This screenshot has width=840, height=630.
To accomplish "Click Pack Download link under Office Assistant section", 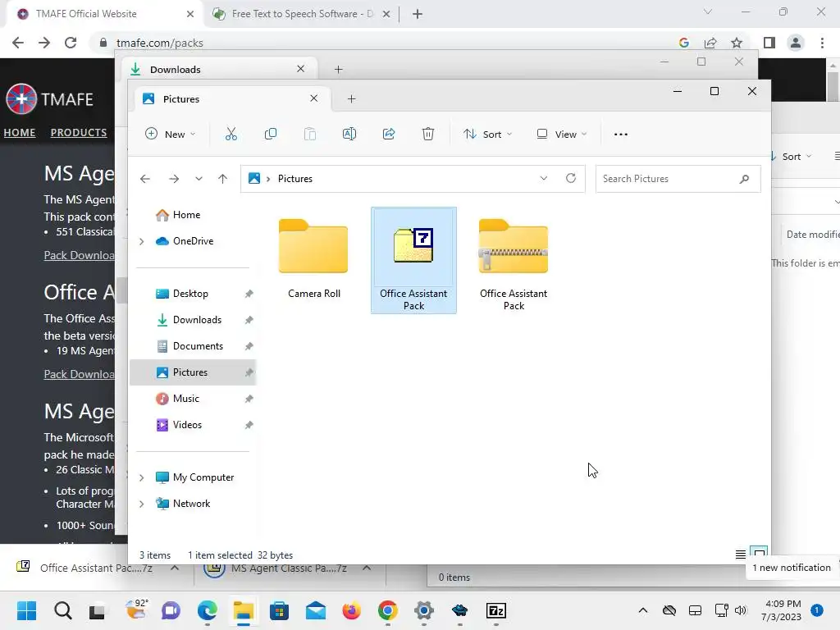I will pos(80,374).
